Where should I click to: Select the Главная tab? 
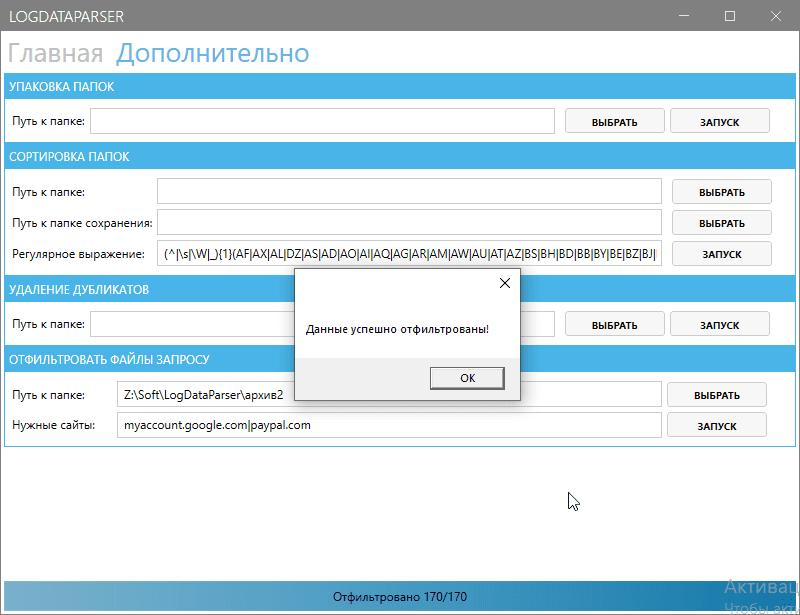coord(58,53)
